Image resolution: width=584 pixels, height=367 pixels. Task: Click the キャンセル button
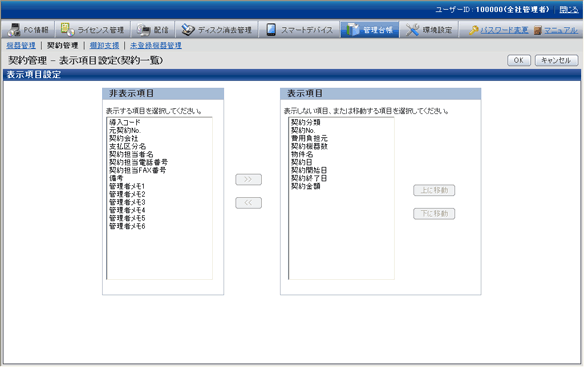coord(556,60)
